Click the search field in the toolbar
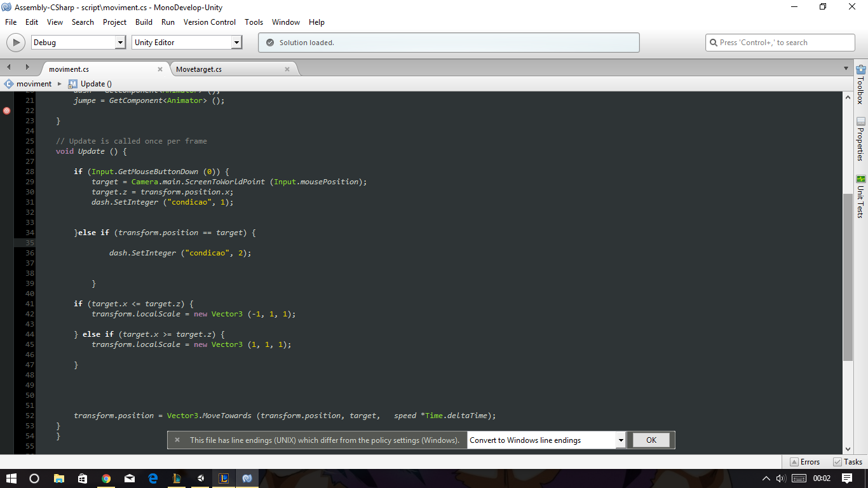The width and height of the screenshot is (868, 488). click(x=780, y=43)
